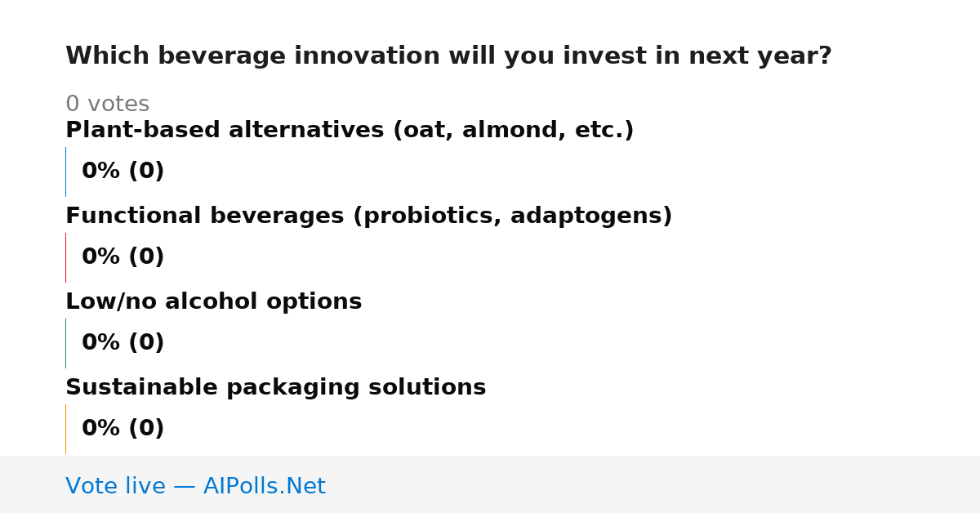Image resolution: width=980 pixels, height=513 pixels.
Task: Choose Sustainable packaging solutions answer
Action: click(x=275, y=388)
